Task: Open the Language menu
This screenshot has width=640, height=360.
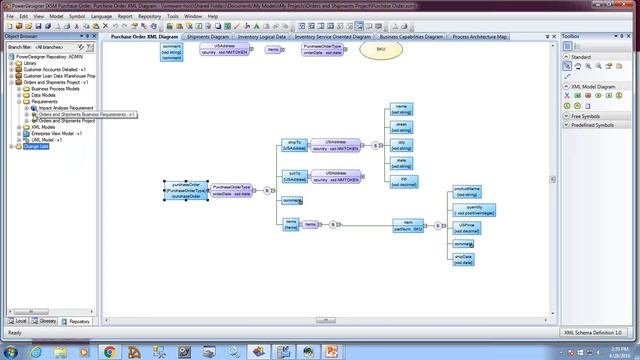Action: tap(101, 16)
